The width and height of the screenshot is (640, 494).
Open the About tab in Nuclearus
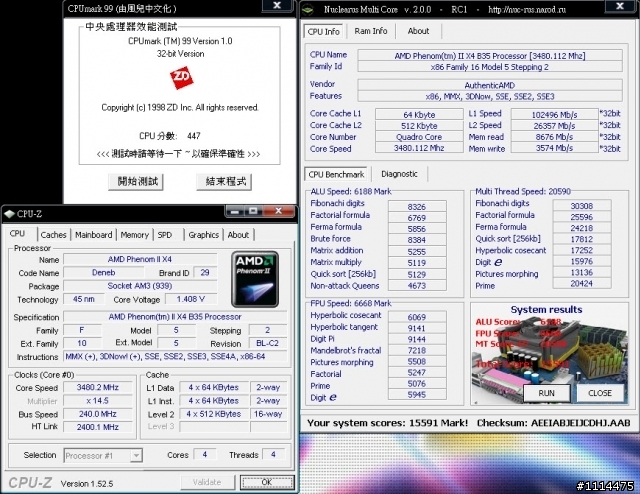[x=418, y=31]
